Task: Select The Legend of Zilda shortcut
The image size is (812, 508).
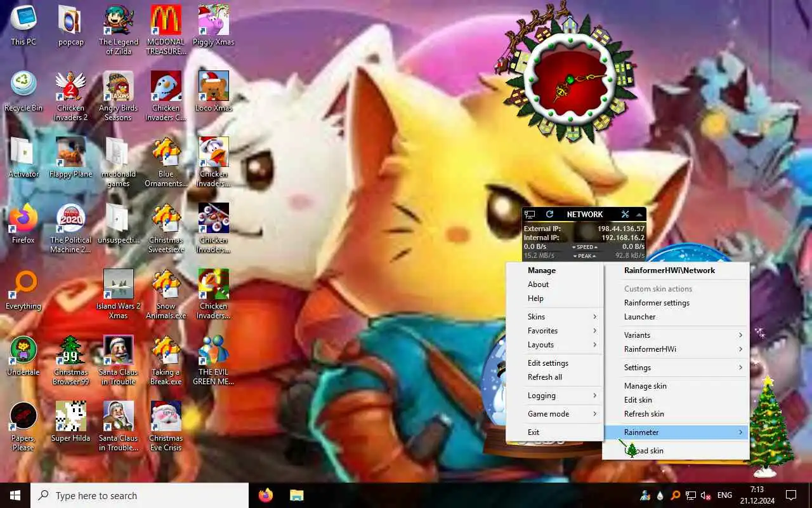Action: click(119, 30)
